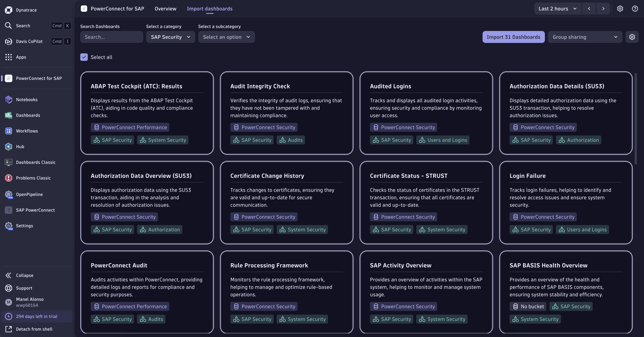Click Import 31 Dashboards button
The image size is (644, 337).
coord(513,37)
